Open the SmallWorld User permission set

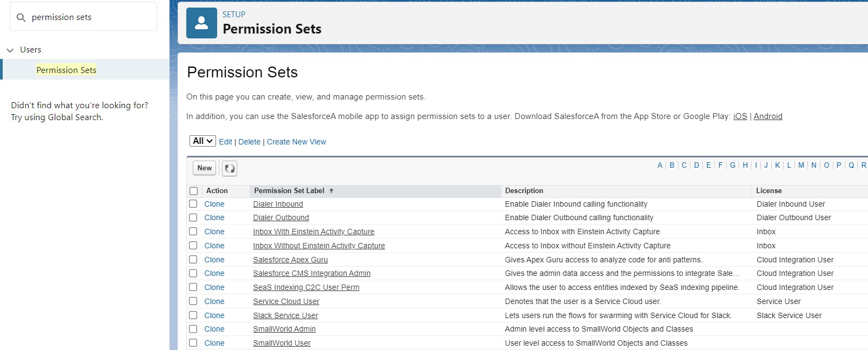[x=282, y=343]
